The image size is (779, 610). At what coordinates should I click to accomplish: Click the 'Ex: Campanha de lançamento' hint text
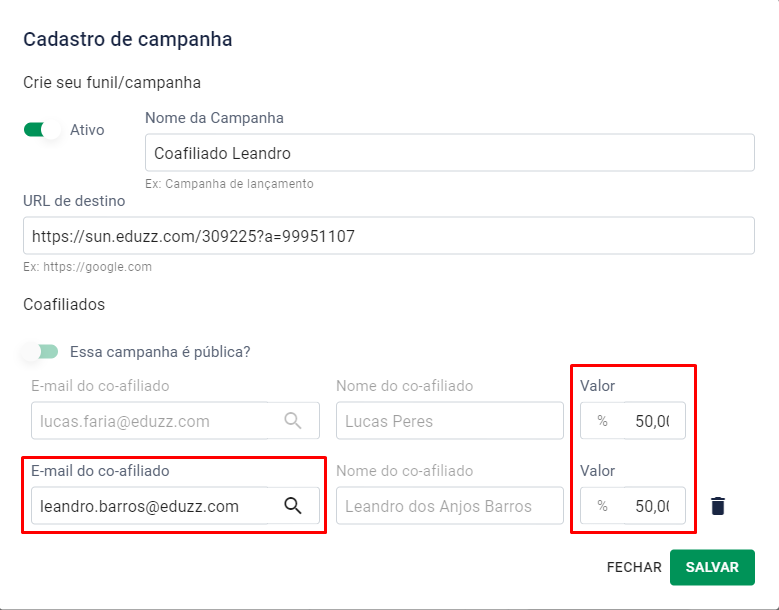tap(229, 184)
